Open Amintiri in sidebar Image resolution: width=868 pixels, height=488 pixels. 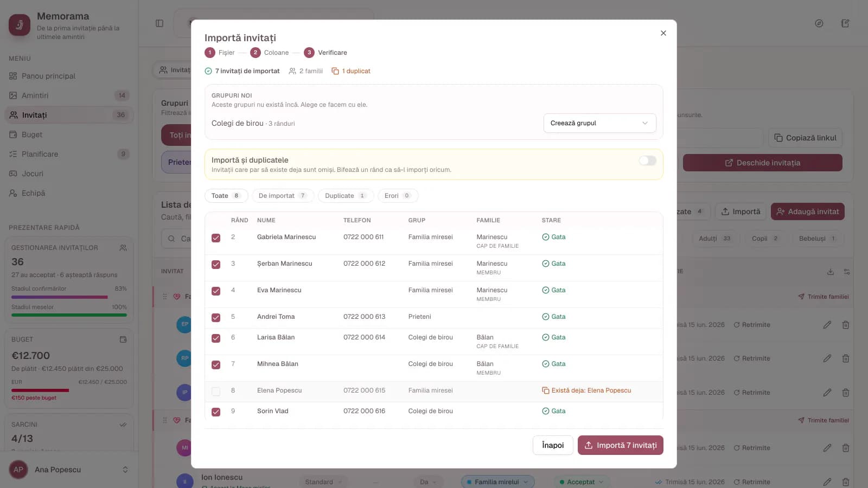[69, 95]
